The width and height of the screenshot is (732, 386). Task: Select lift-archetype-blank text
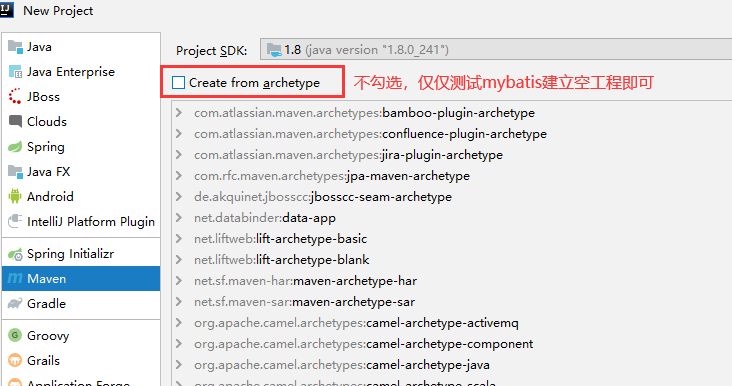pyautogui.click(x=313, y=260)
